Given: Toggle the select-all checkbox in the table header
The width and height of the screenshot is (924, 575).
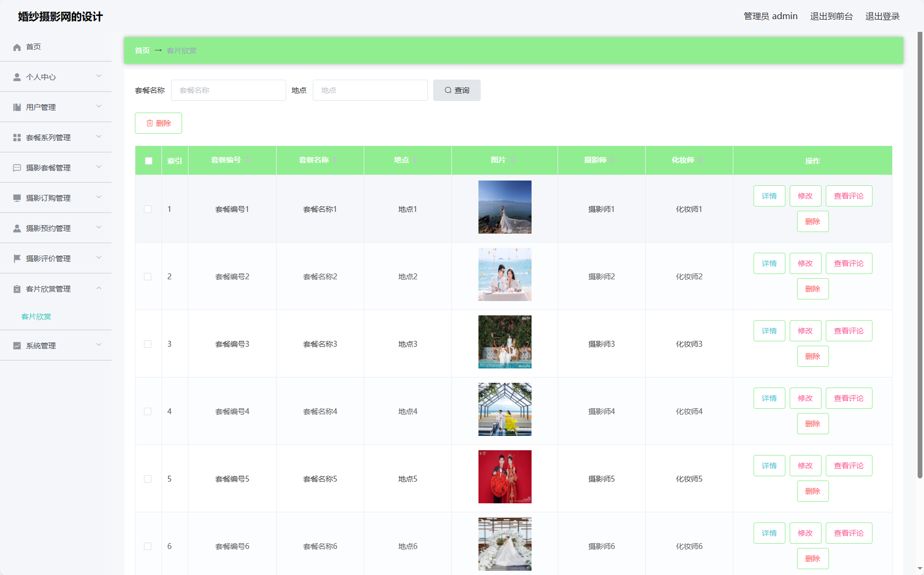Looking at the screenshot, I should [x=148, y=160].
